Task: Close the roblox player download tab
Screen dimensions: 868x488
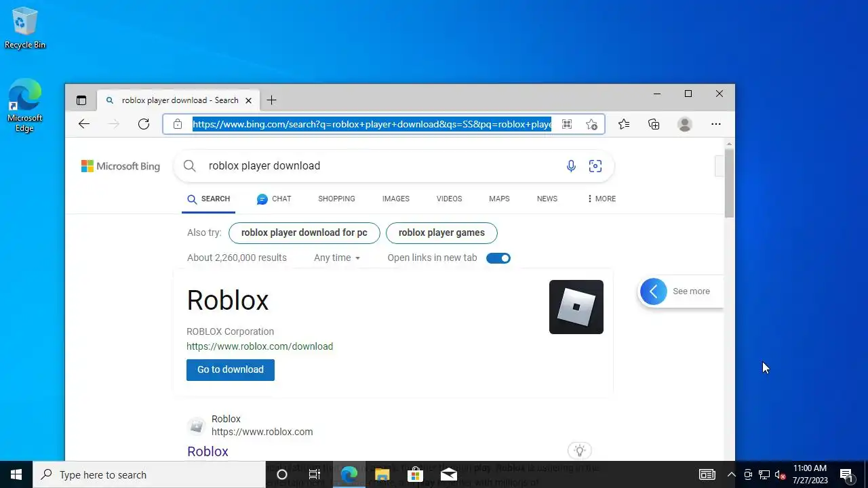Action: [x=248, y=100]
